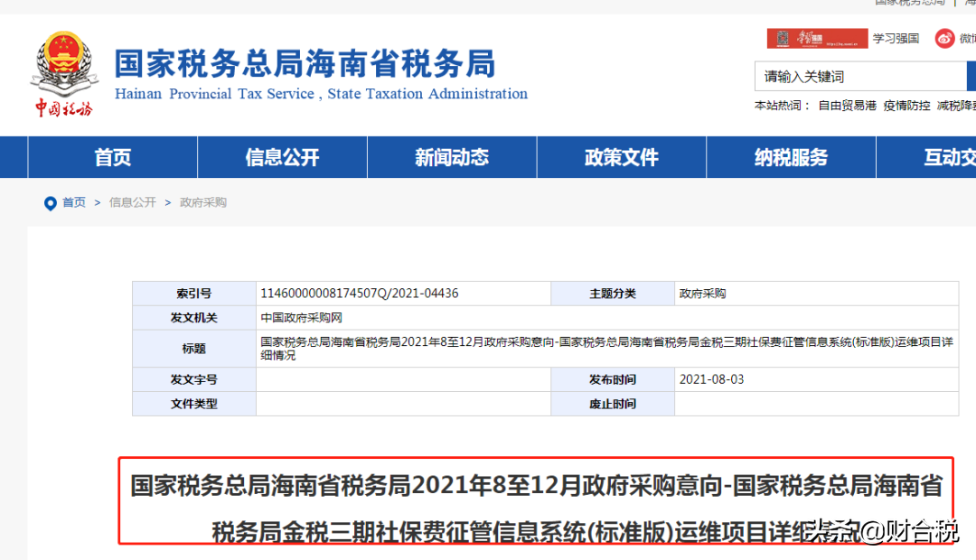The image size is (976, 560).
Task: Select index number 11460000008174507Q/2021-04436
Action: tap(359, 293)
